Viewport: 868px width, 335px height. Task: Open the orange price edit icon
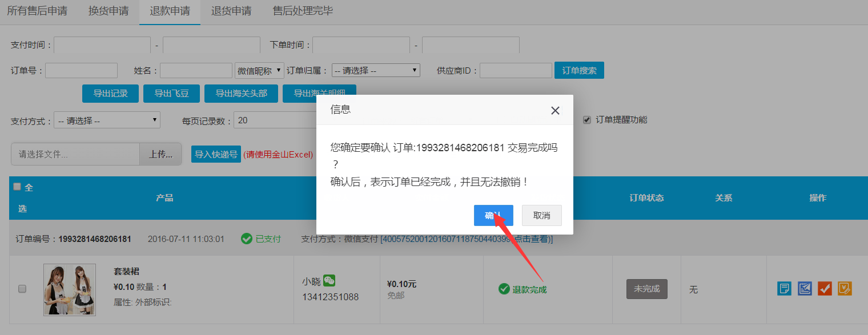[x=845, y=288]
